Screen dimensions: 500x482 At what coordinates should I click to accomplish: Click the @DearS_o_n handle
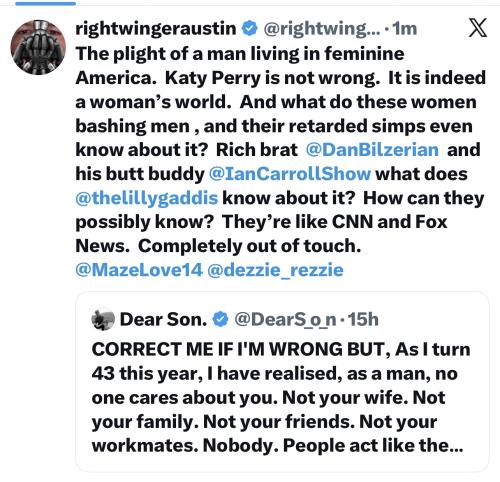pos(285,320)
